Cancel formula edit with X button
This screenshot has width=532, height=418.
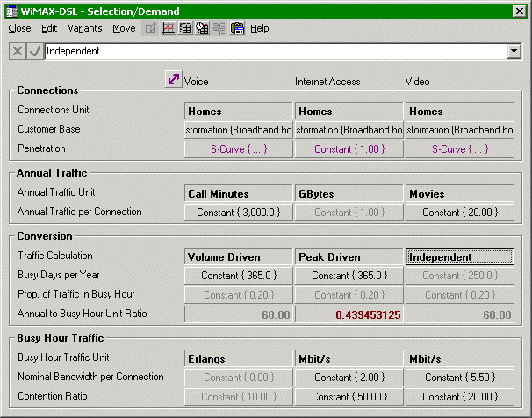[18, 51]
